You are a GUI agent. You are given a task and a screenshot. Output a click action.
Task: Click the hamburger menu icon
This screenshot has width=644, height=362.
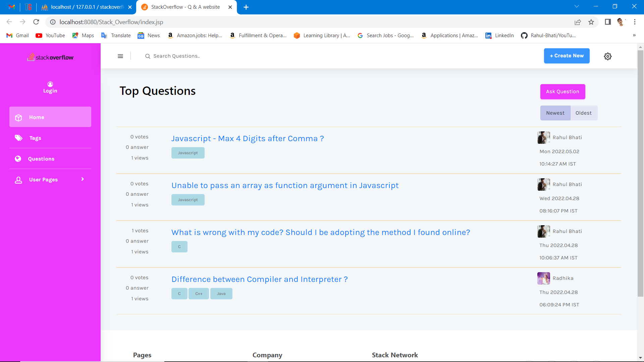coord(120,56)
